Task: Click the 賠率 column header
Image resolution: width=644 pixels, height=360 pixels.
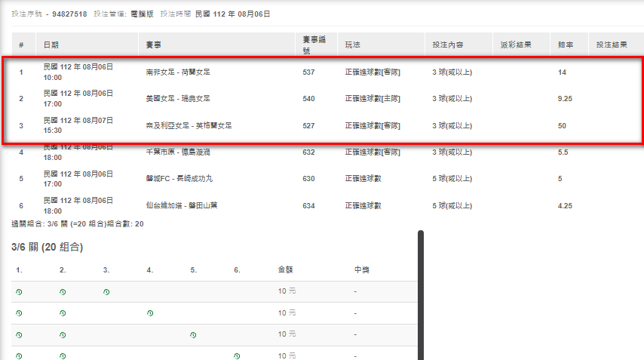Action: [566, 45]
